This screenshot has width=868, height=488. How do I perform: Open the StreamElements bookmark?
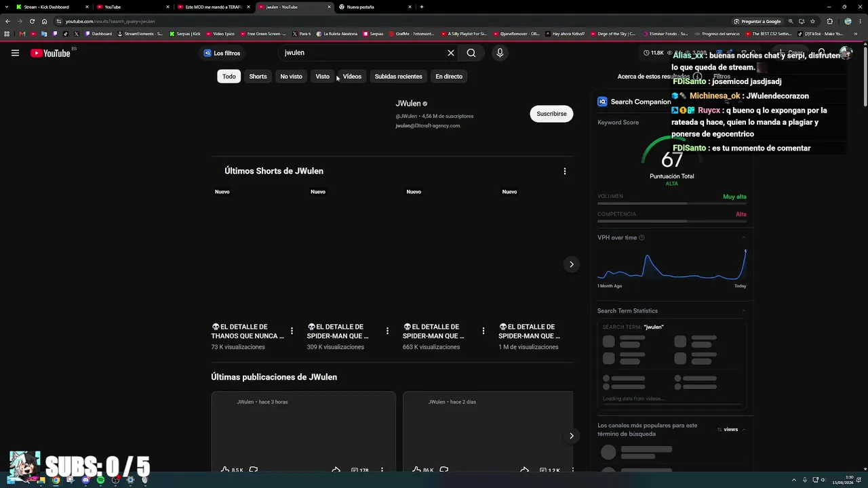pos(140,34)
